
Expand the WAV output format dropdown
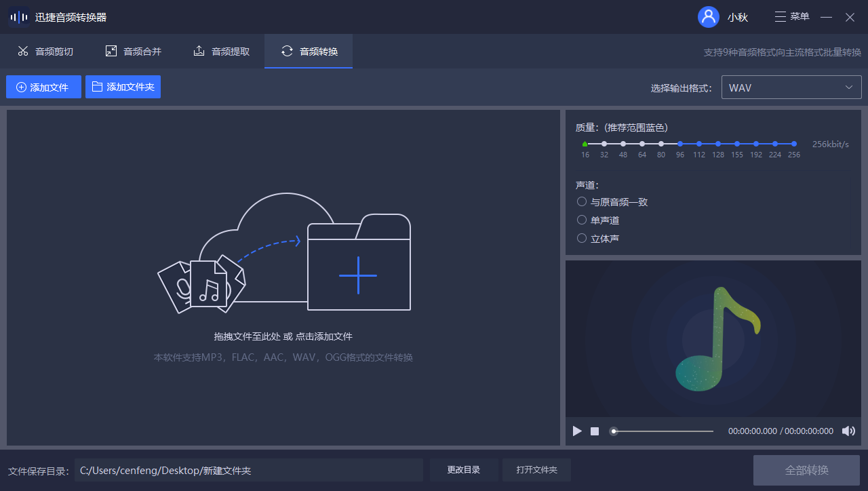(791, 87)
